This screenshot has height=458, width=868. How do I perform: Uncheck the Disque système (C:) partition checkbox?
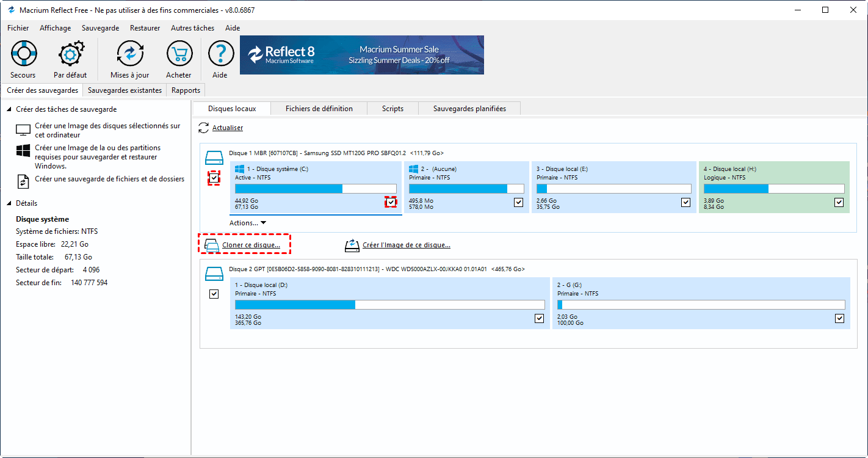(x=391, y=202)
